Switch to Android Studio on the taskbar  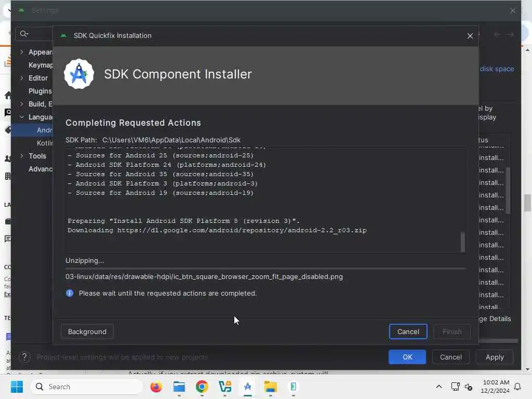248,387
